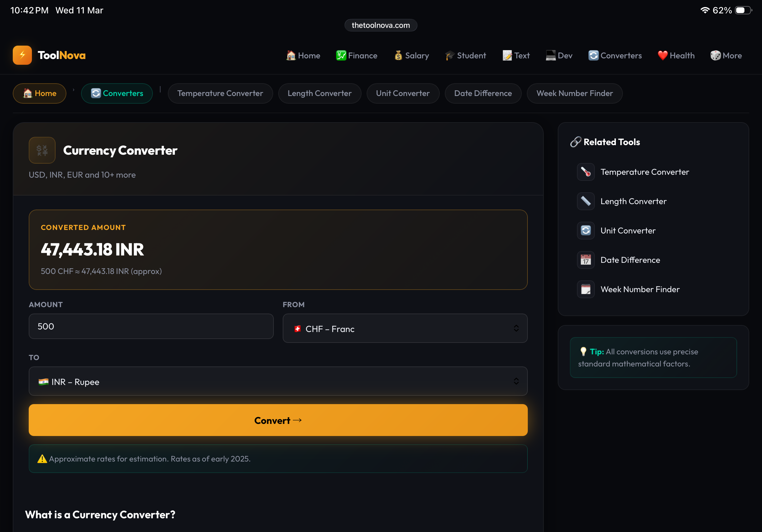Open the Converters navigation menu
This screenshot has width=762, height=532.
615,55
